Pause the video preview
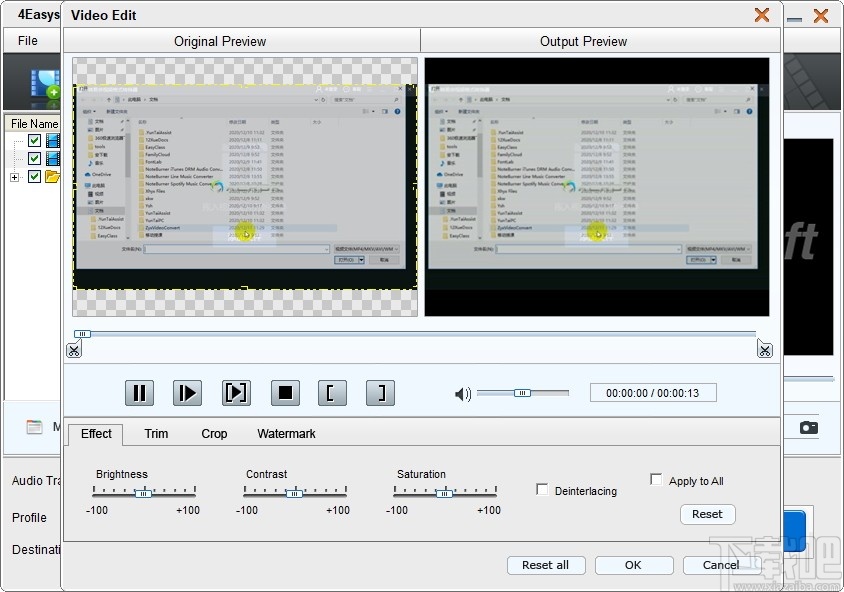 pyautogui.click(x=139, y=392)
